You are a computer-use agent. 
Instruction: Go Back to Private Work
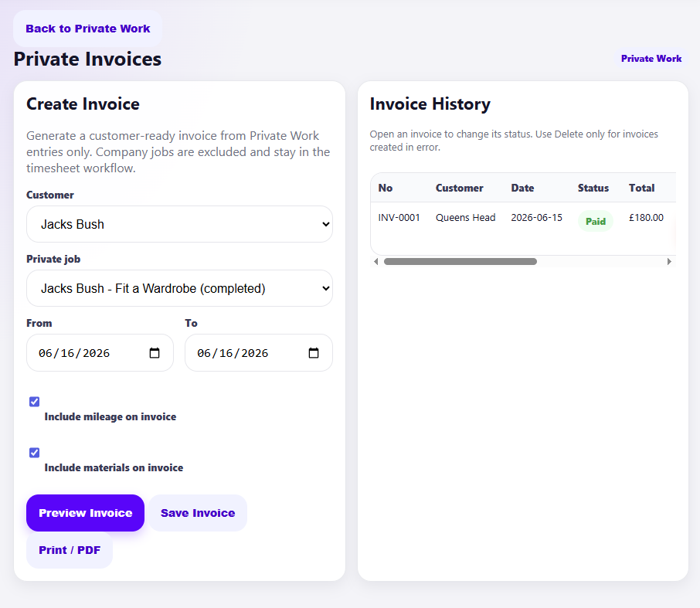(x=87, y=29)
